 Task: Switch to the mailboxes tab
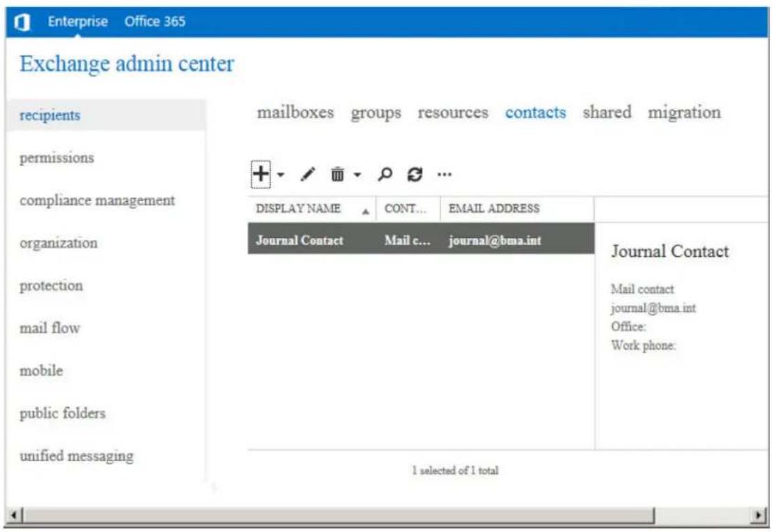click(295, 112)
